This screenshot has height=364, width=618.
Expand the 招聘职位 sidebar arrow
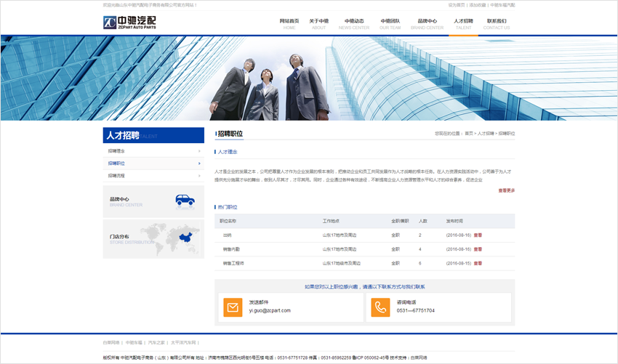199,163
